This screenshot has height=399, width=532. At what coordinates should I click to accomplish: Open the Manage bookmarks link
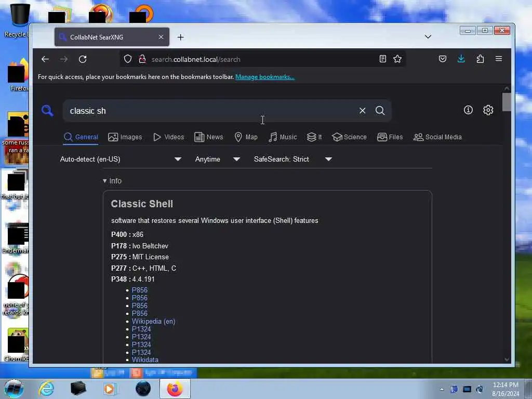(264, 77)
